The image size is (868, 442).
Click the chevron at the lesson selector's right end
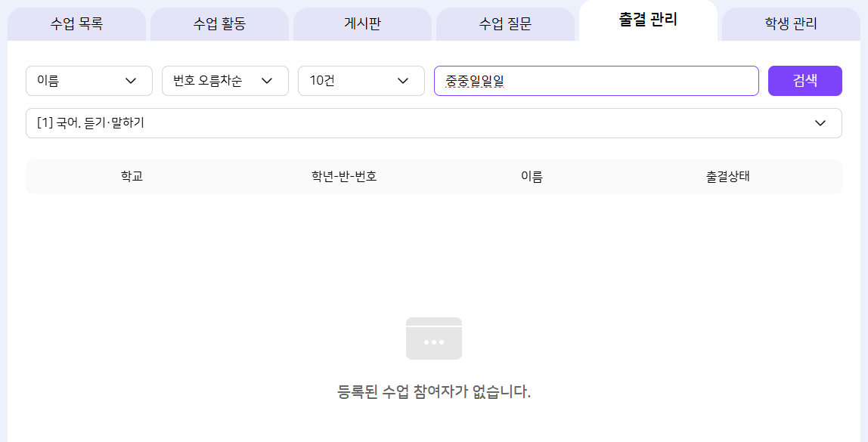tap(820, 123)
